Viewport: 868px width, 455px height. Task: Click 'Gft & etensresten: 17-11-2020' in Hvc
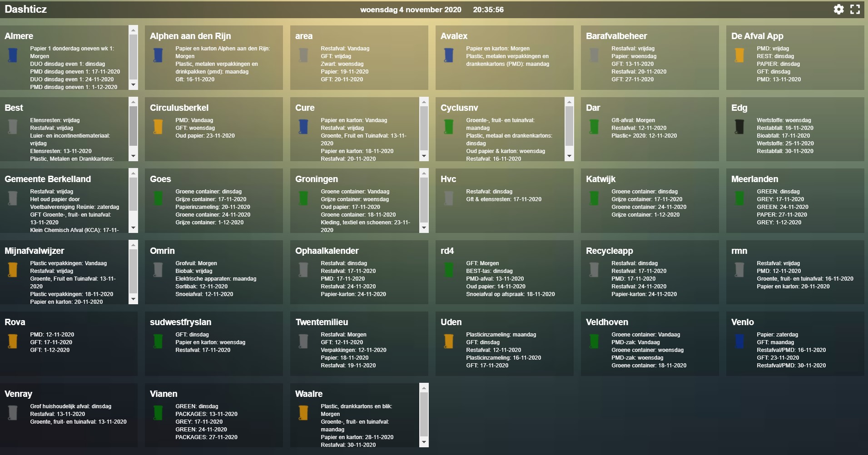[x=503, y=199]
